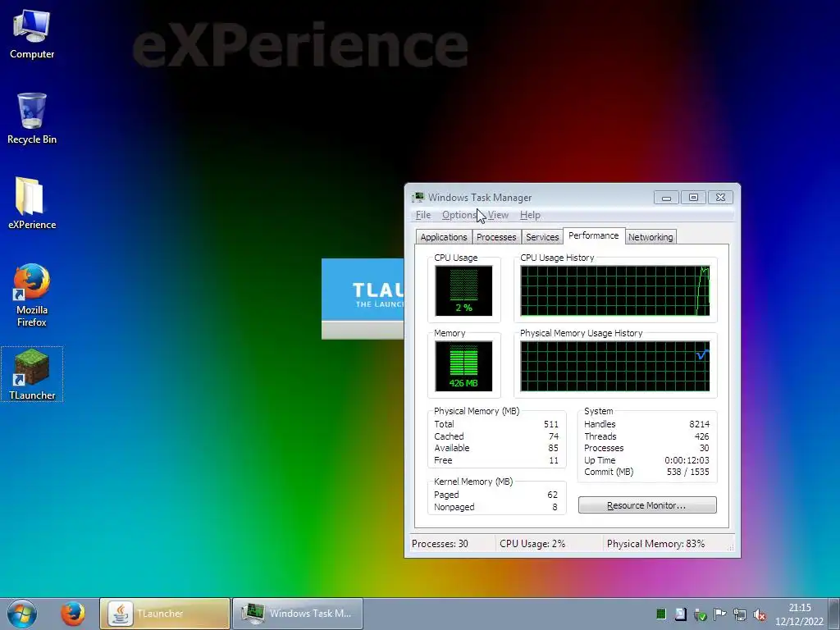Image resolution: width=840 pixels, height=630 pixels.
Task: Click the Cached memory value 74
Action: click(554, 436)
